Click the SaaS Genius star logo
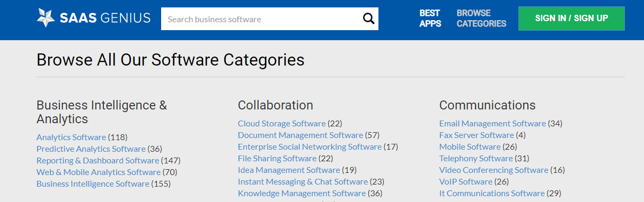The width and height of the screenshot is (644, 202). coord(46,18)
